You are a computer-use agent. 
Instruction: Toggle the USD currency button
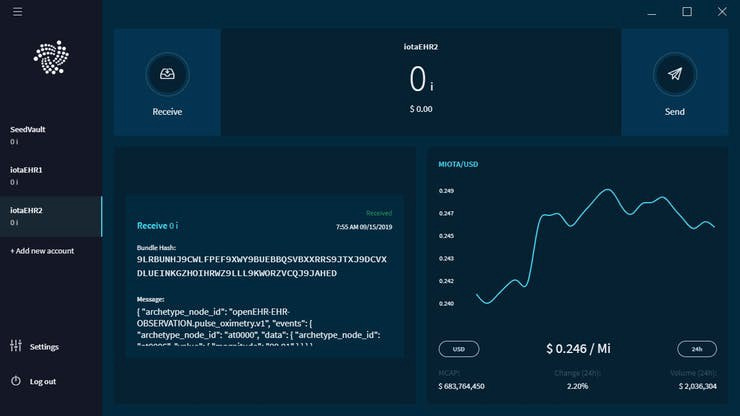[x=459, y=349]
